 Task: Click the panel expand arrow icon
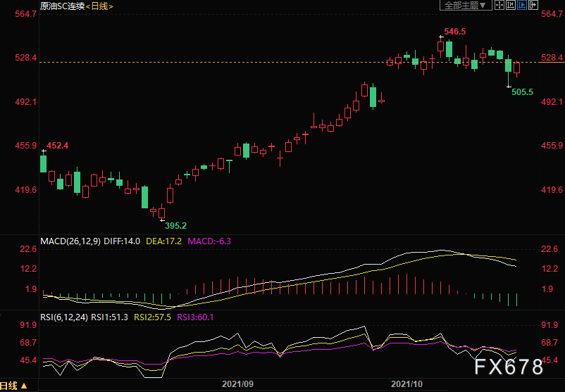(533, 5)
